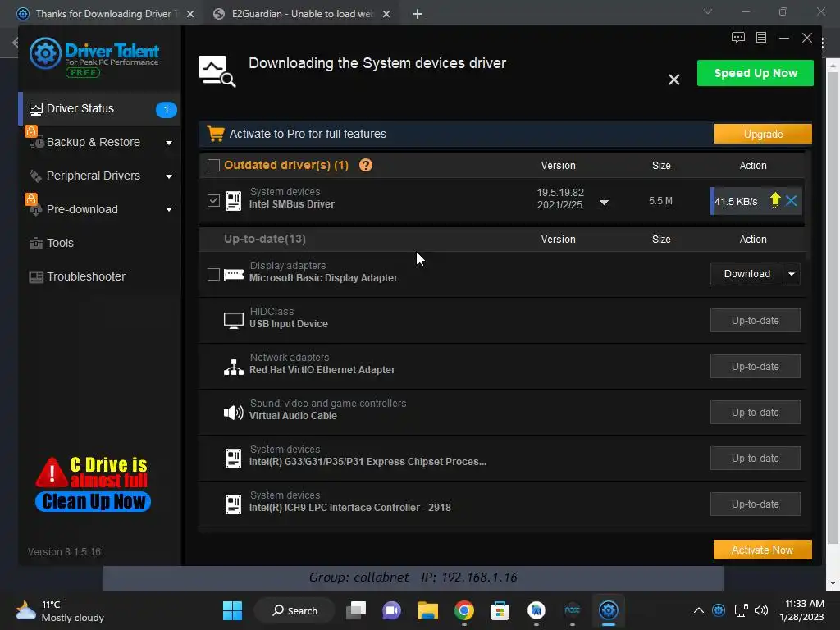
Task: Open Windows Start menu
Action: pos(232,610)
